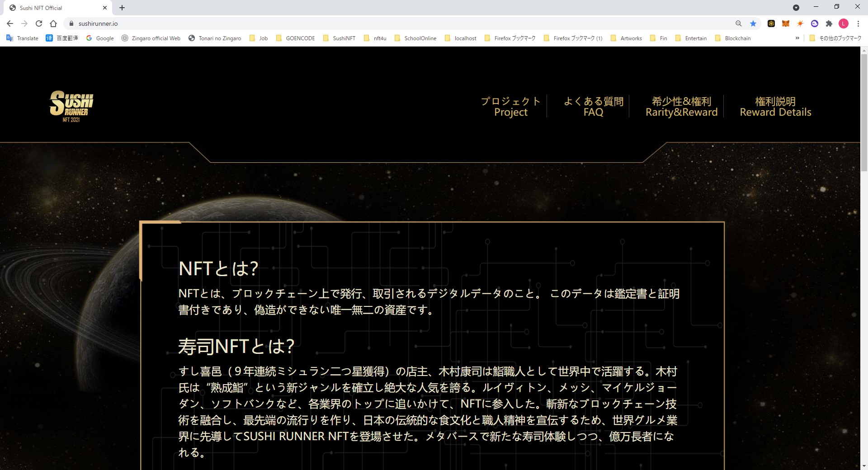The height and width of the screenshot is (470, 868).
Task: Open the Baidu translate bookmark
Action: (62, 38)
